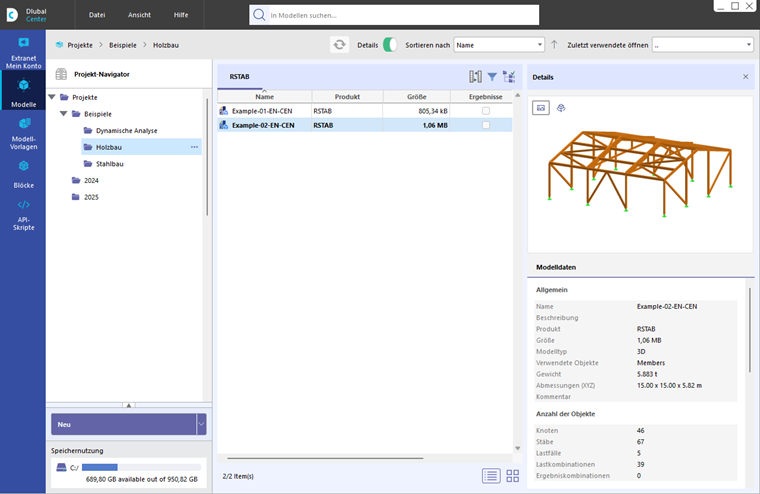Open the Blöcke sidebar section
Image resolution: width=760 pixels, height=494 pixels.
pyautogui.click(x=23, y=175)
